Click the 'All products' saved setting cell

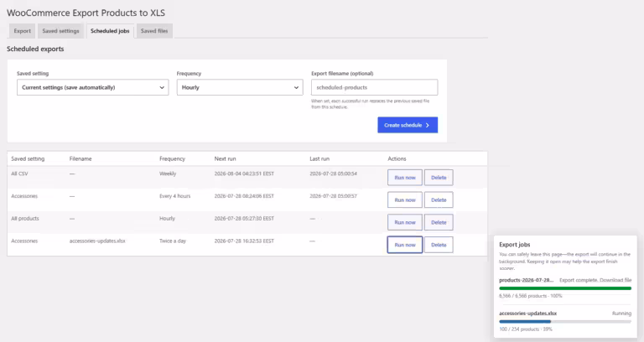click(25, 219)
